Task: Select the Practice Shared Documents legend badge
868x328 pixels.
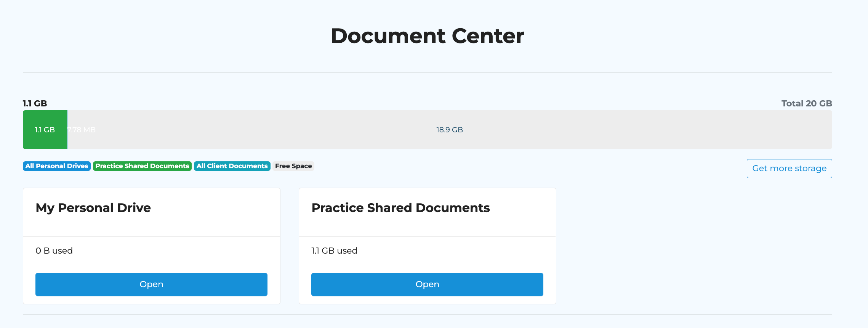Action: (x=142, y=166)
